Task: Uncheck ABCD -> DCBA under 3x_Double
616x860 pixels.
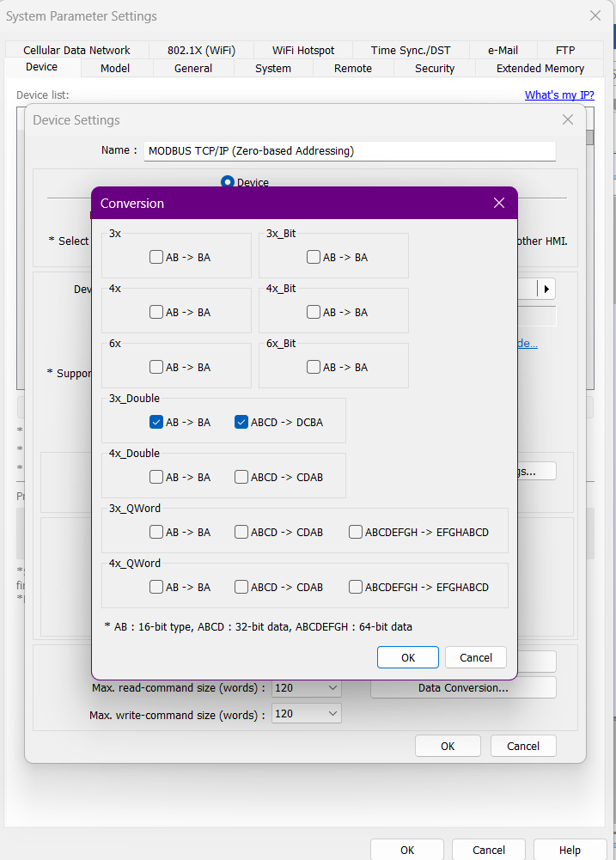Action: coord(241,422)
